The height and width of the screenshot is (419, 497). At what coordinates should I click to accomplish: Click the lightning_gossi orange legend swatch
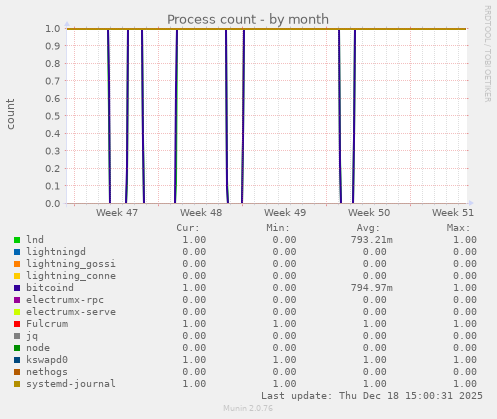tap(17, 264)
